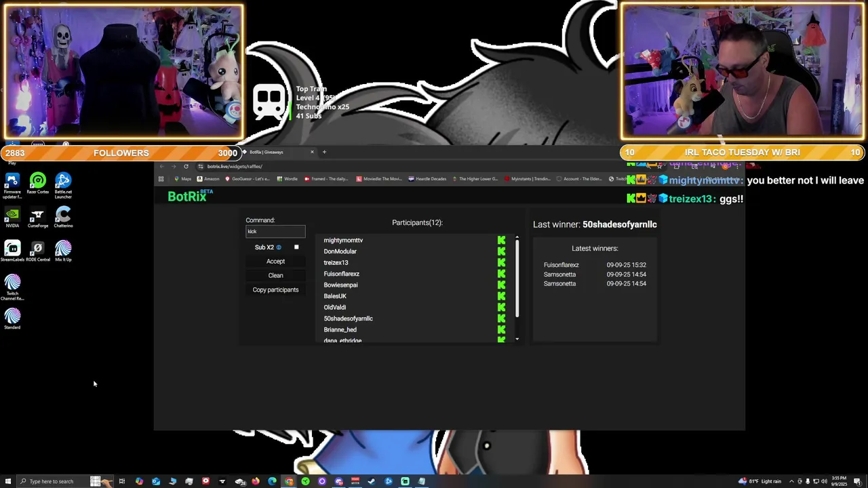Click the Clean button

[275, 275]
